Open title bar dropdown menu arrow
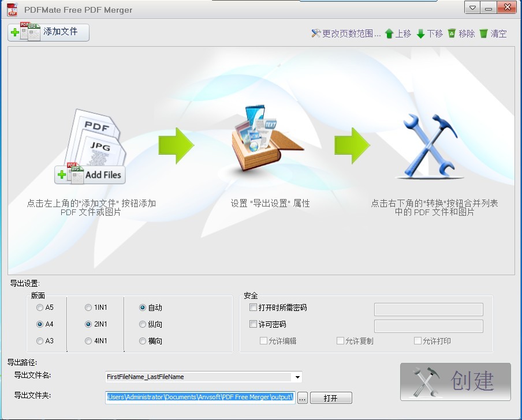522x420 pixels. [x=472, y=8]
